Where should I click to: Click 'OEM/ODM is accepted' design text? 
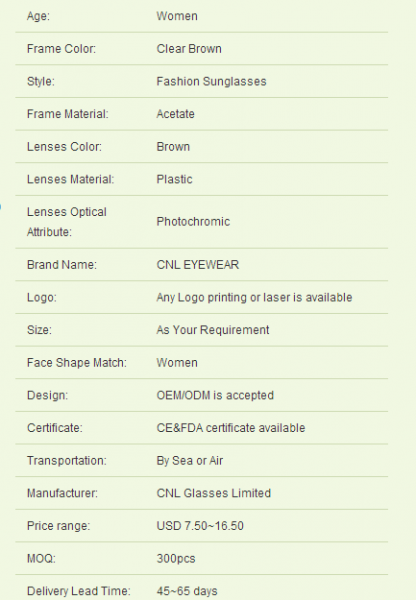click(x=215, y=395)
